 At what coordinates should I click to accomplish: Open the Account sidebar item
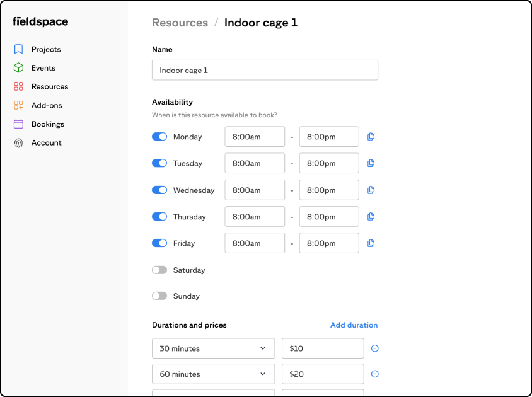point(46,143)
